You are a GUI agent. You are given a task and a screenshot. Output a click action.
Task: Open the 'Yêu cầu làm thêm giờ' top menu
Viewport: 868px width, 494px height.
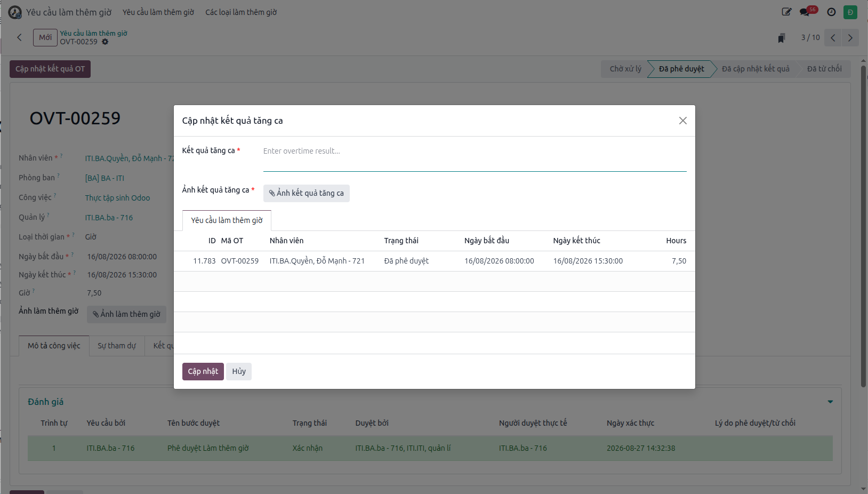click(158, 12)
